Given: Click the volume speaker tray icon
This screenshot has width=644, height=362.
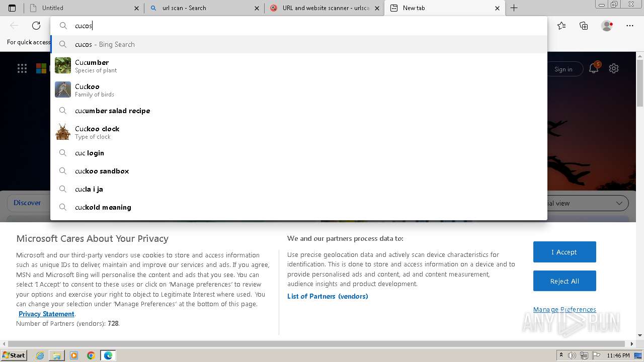Looking at the screenshot, I should (572, 355).
